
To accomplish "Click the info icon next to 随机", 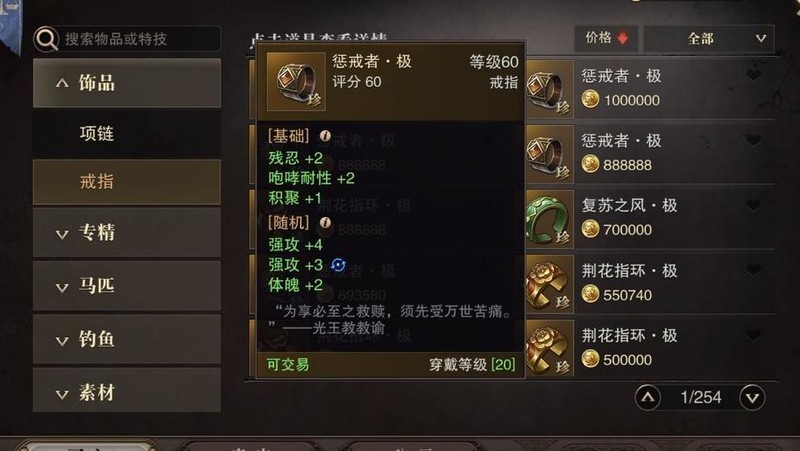I will tap(325, 222).
